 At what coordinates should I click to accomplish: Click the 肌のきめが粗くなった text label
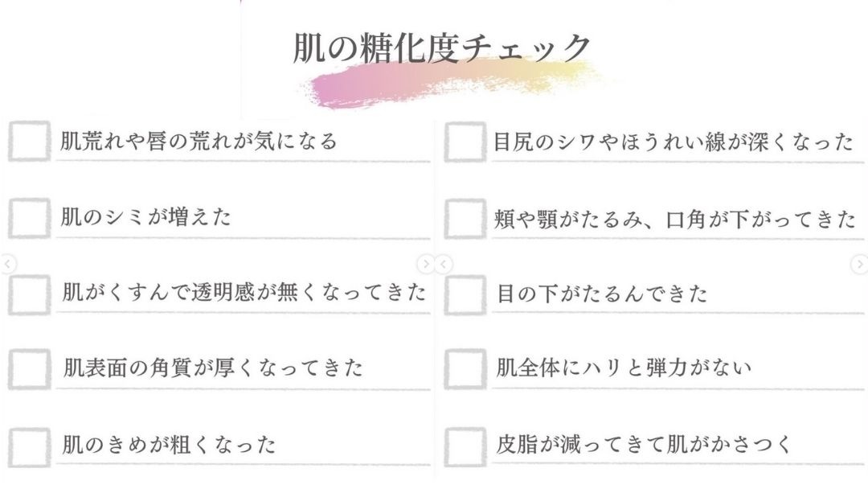(169, 444)
